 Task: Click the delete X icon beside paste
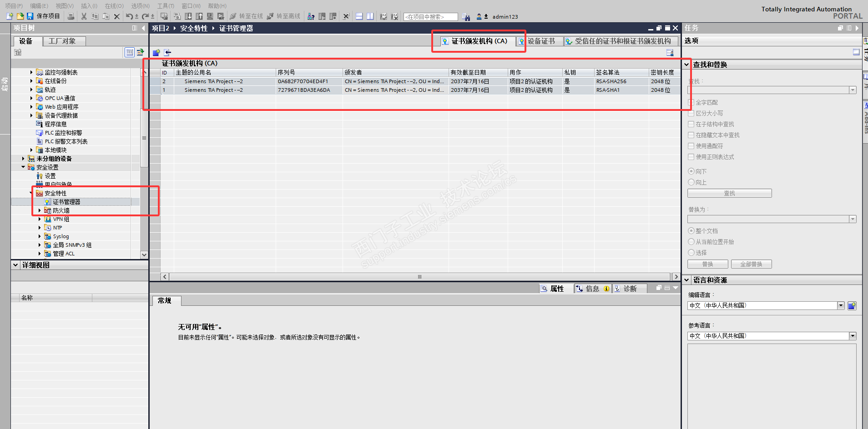(116, 16)
